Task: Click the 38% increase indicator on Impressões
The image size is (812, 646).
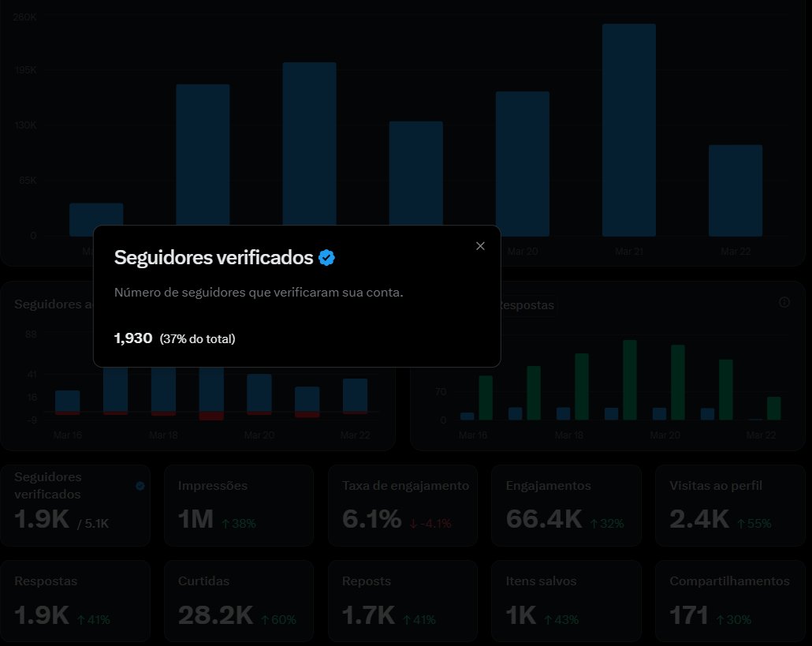Action: 239,524
